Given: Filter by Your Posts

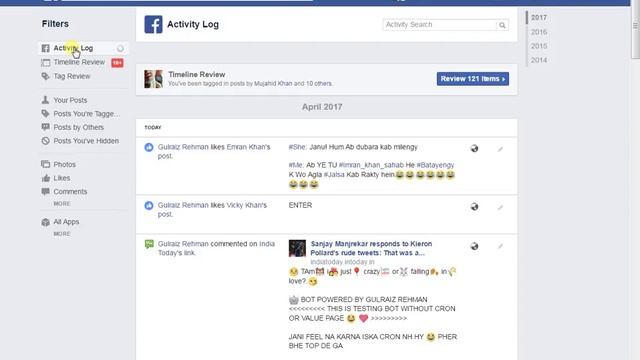Looking at the screenshot, I should tap(70, 100).
